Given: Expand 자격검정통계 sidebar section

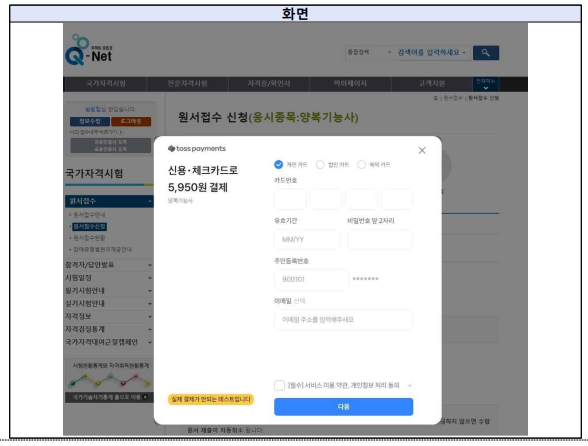Looking at the screenshot, I should pos(109,329).
